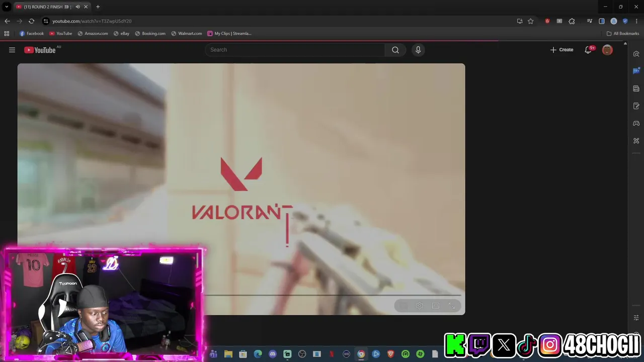The image size is (644, 362).
Task: View site information icon in address bar
Action: point(46,21)
